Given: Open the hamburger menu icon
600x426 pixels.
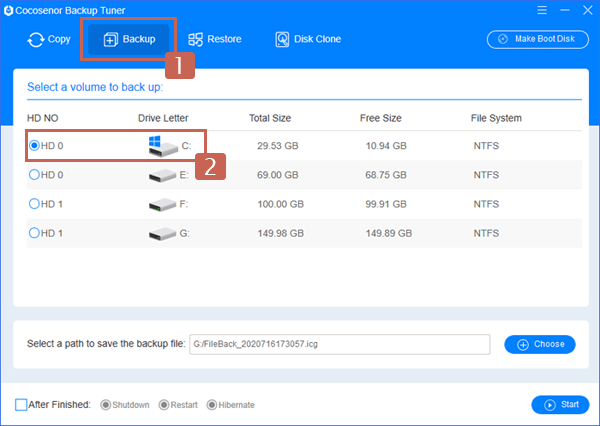Looking at the screenshot, I should (x=542, y=10).
